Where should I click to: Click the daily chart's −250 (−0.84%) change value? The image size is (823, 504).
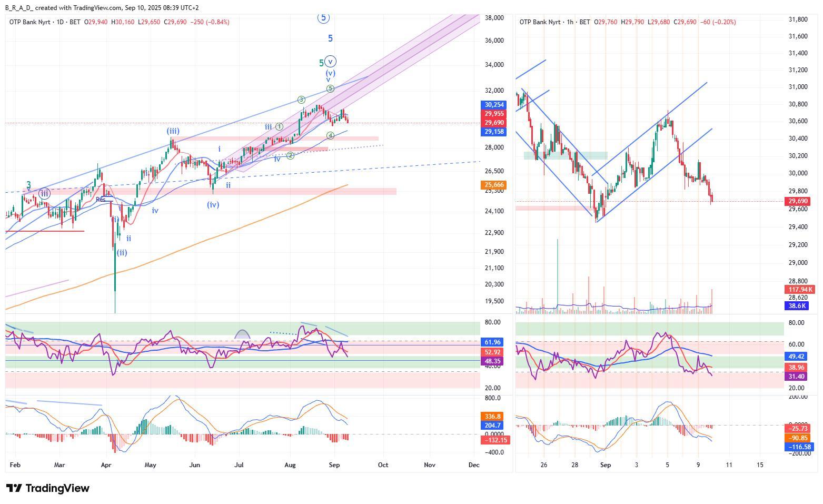(210, 22)
